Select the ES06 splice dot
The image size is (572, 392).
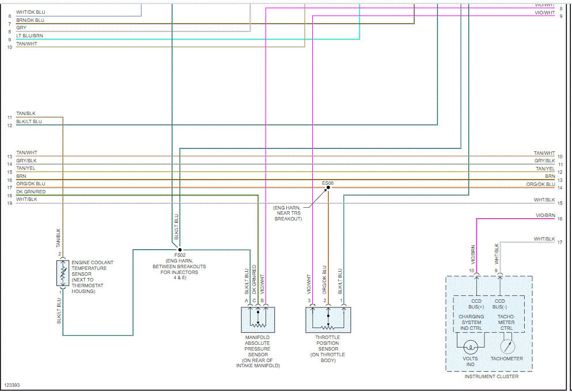coord(328,188)
